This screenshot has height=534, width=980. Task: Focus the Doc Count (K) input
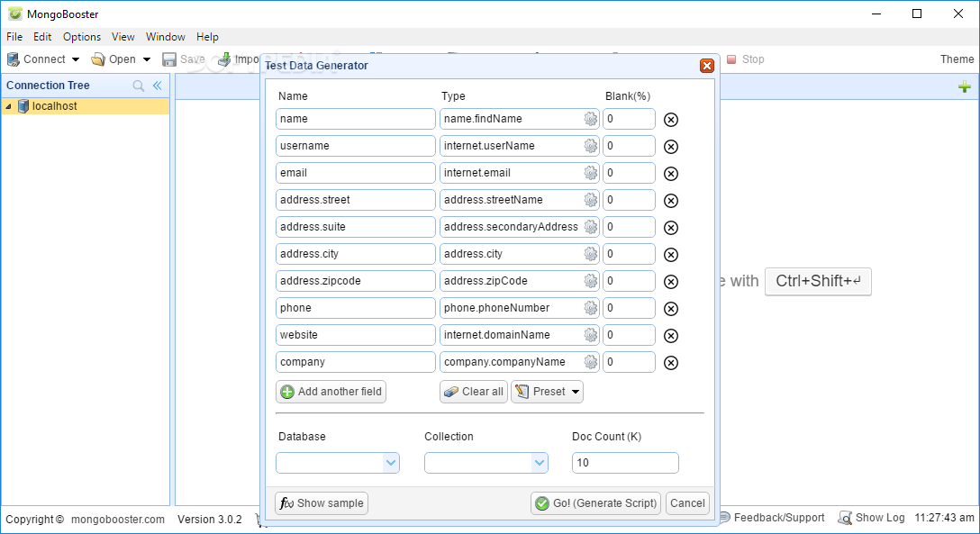click(625, 463)
